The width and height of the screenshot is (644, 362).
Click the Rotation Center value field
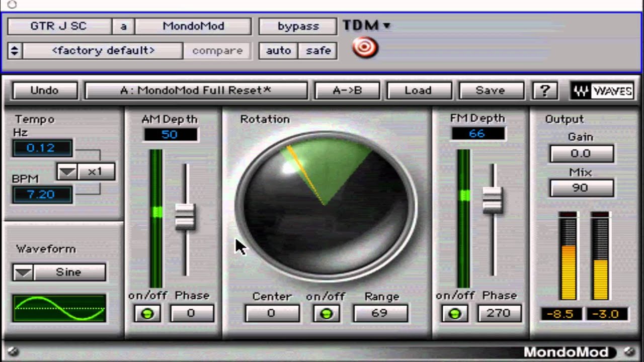pyautogui.click(x=272, y=314)
